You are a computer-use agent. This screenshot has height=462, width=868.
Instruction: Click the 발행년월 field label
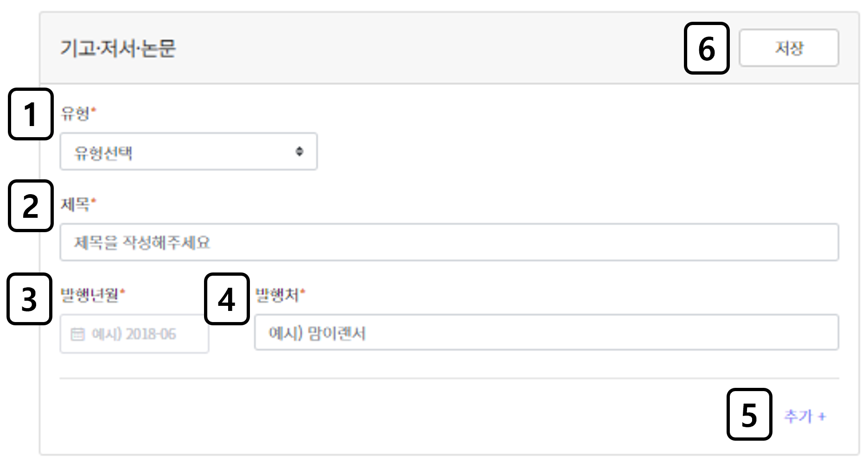coord(90,295)
